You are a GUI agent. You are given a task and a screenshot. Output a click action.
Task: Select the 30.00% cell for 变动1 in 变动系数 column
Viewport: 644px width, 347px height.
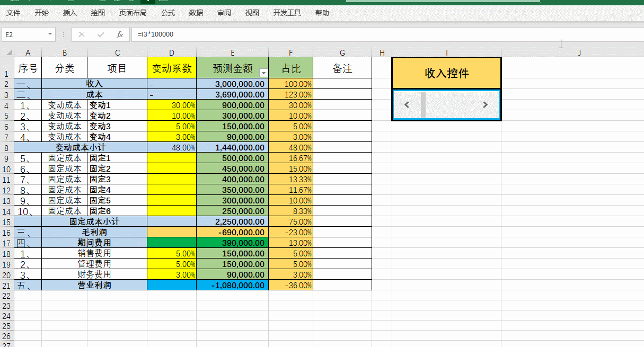coord(172,105)
